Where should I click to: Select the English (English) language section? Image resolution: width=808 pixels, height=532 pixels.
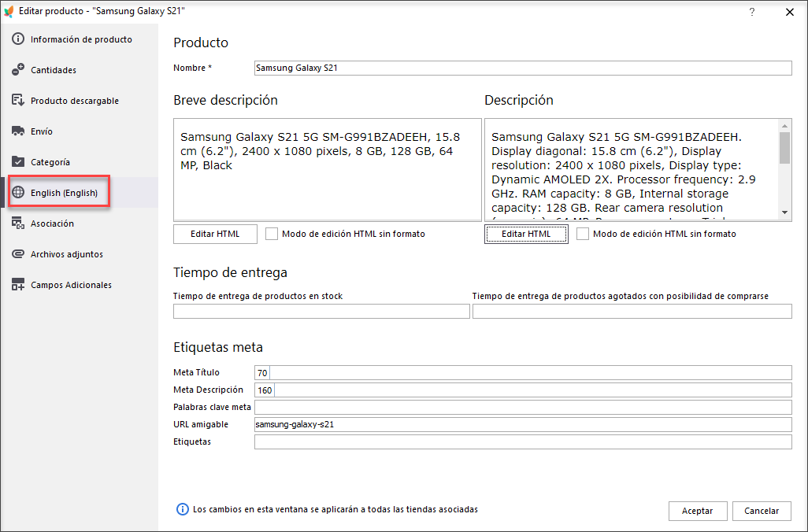pos(80,192)
